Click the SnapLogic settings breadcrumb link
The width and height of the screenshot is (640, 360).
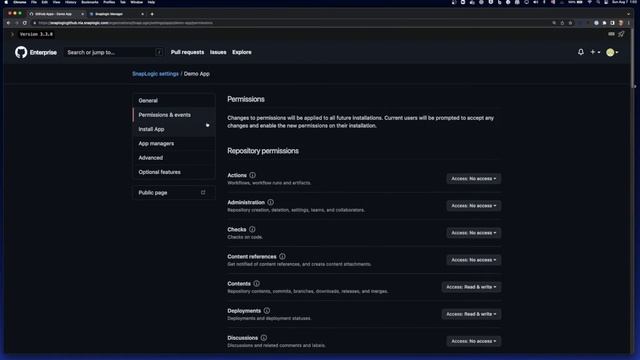pyautogui.click(x=156, y=74)
